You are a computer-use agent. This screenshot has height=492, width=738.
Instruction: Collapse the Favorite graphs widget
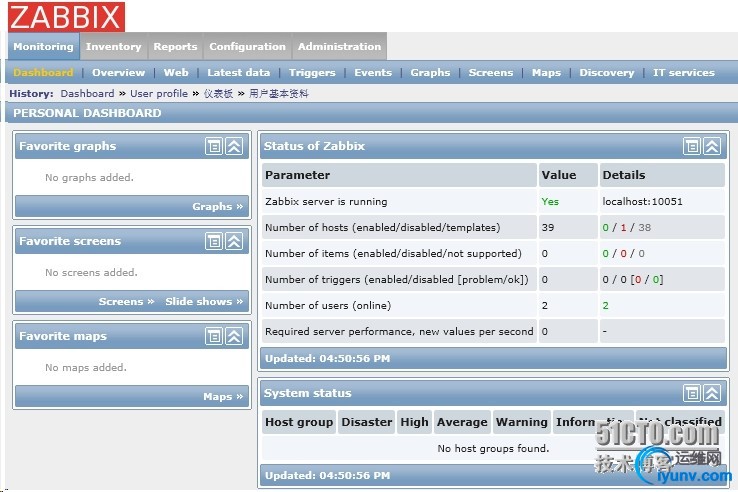(x=234, y=146)
